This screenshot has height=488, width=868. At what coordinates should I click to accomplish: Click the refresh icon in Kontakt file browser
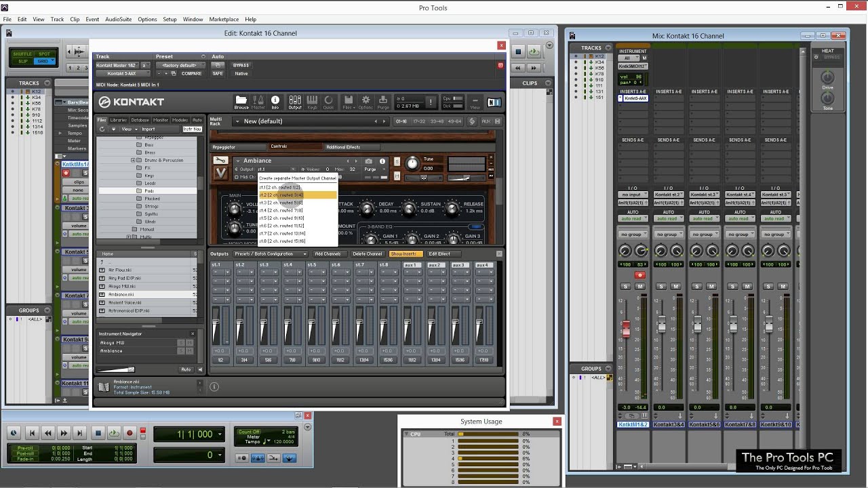pyautogui.click(x=102, y=129)
